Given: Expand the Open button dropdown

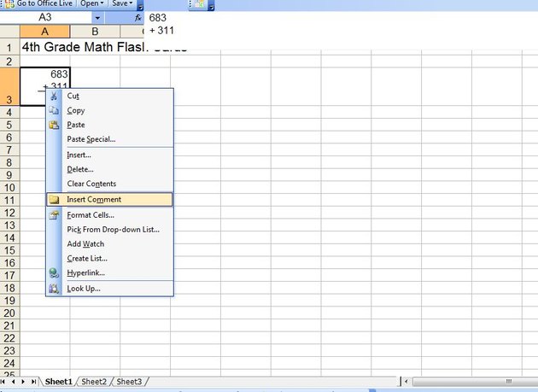Looking at the screenshot, I should click(x=102, y=3).
